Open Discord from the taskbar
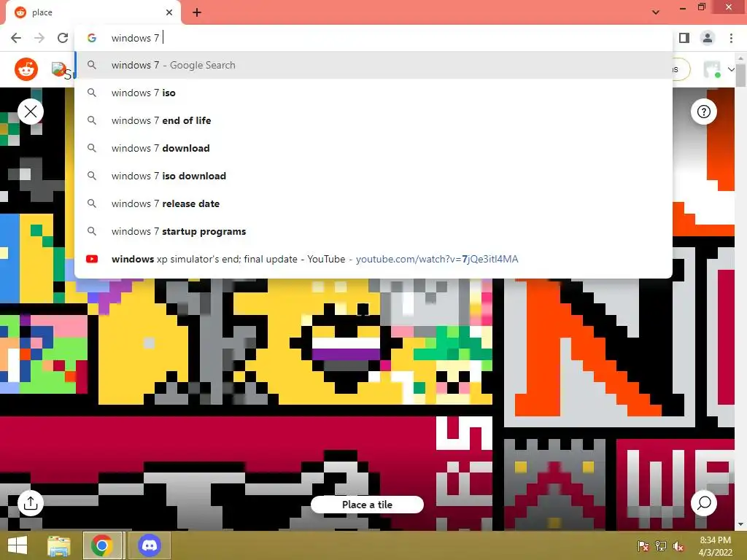This screenshot has height=560, width=747. point(149,545)
